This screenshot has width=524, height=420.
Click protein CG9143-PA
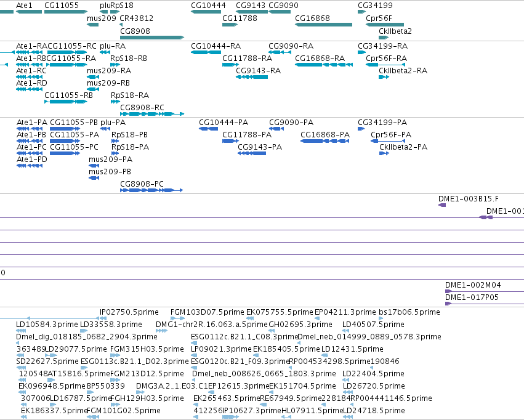point(252,153)
